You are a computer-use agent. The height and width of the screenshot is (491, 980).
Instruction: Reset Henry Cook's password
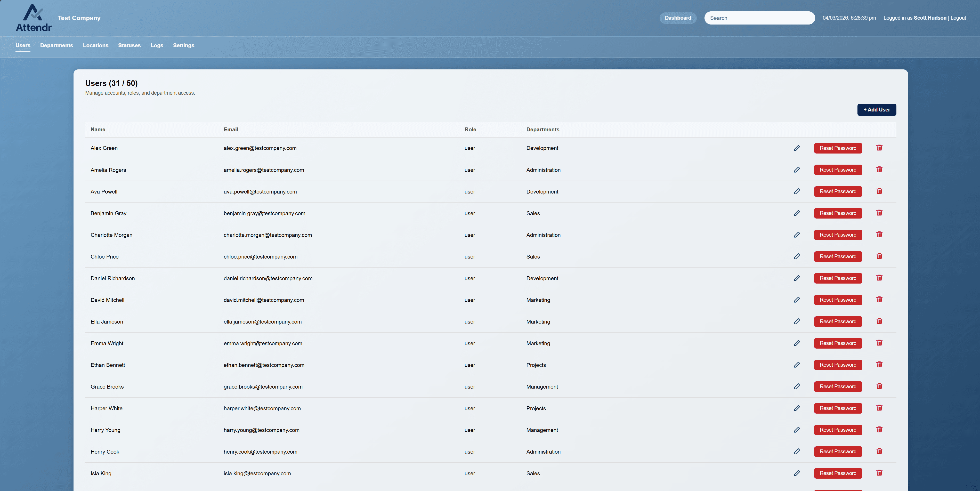838,452
